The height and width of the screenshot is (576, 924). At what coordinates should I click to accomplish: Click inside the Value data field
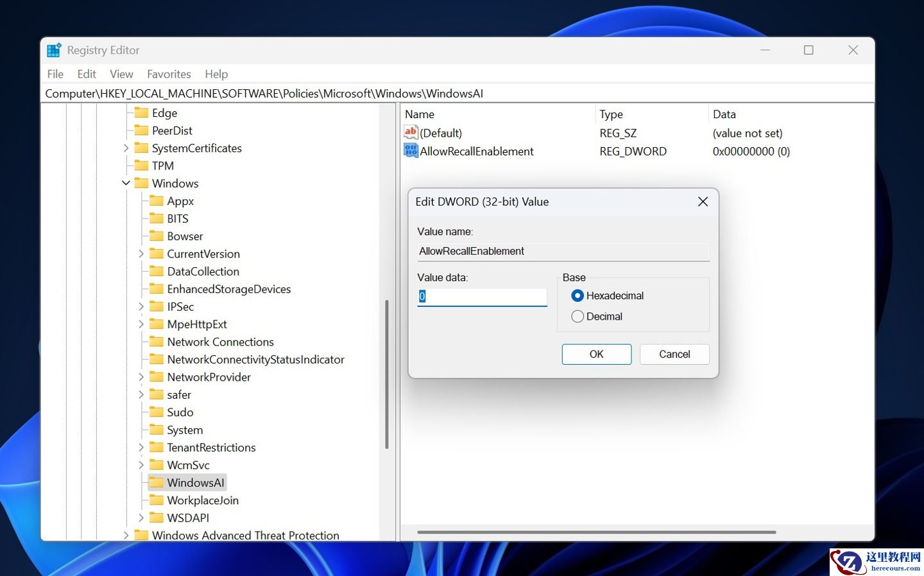pos(482,297)
